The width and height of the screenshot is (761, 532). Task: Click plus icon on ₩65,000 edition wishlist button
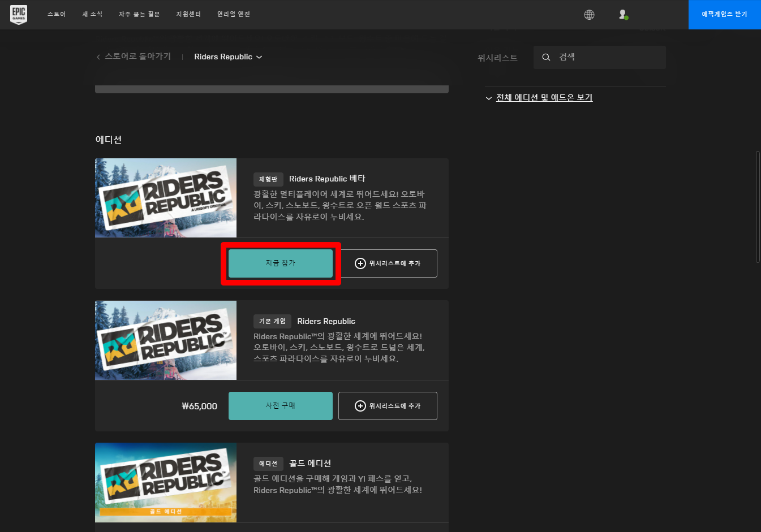(360, 406)
